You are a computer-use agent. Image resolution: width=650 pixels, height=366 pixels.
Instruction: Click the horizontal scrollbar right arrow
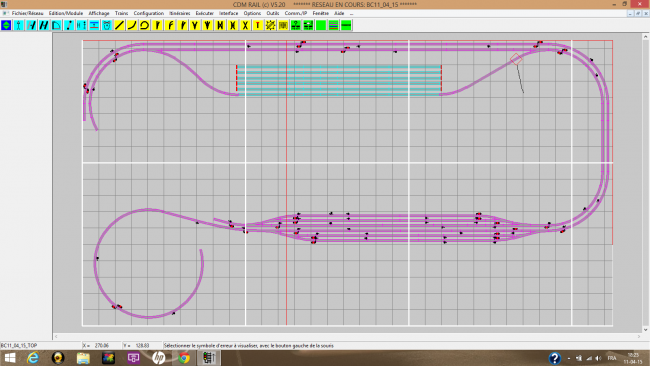639,337
